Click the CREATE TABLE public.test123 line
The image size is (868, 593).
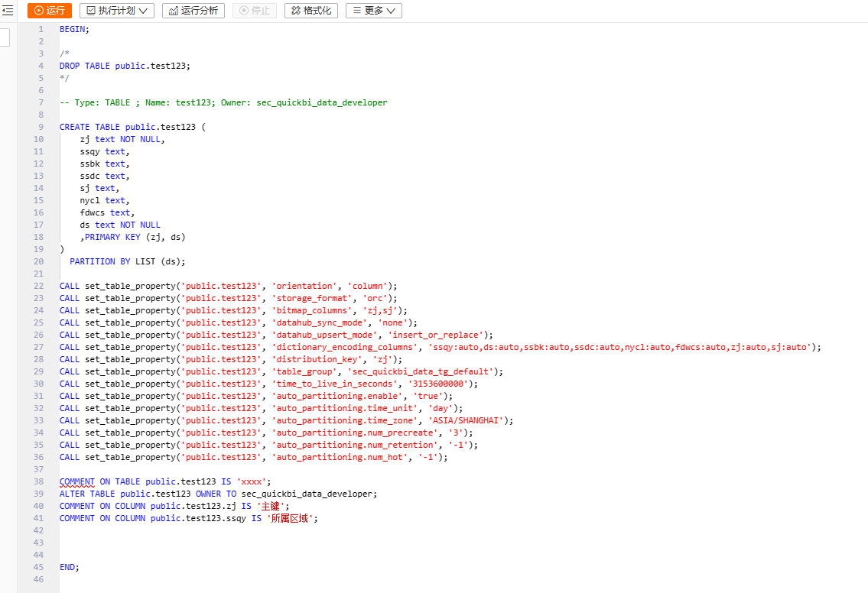(132, 127)
